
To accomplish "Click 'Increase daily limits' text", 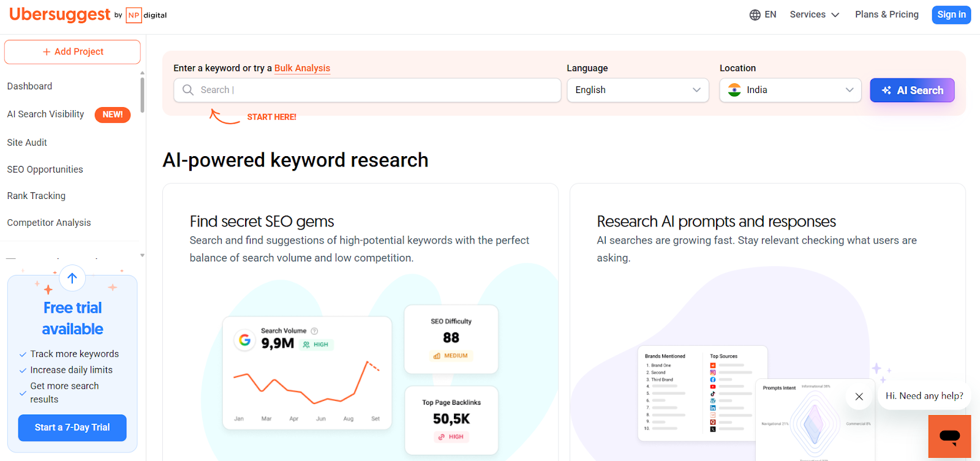I will click(72, 370).
